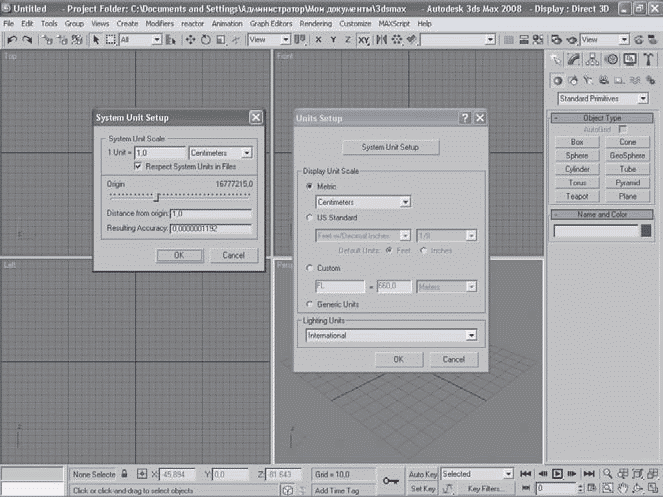Select the US Standard radio option
This screenshot has width=663, height=497.
pyautogui.click(x=308, y=217)
